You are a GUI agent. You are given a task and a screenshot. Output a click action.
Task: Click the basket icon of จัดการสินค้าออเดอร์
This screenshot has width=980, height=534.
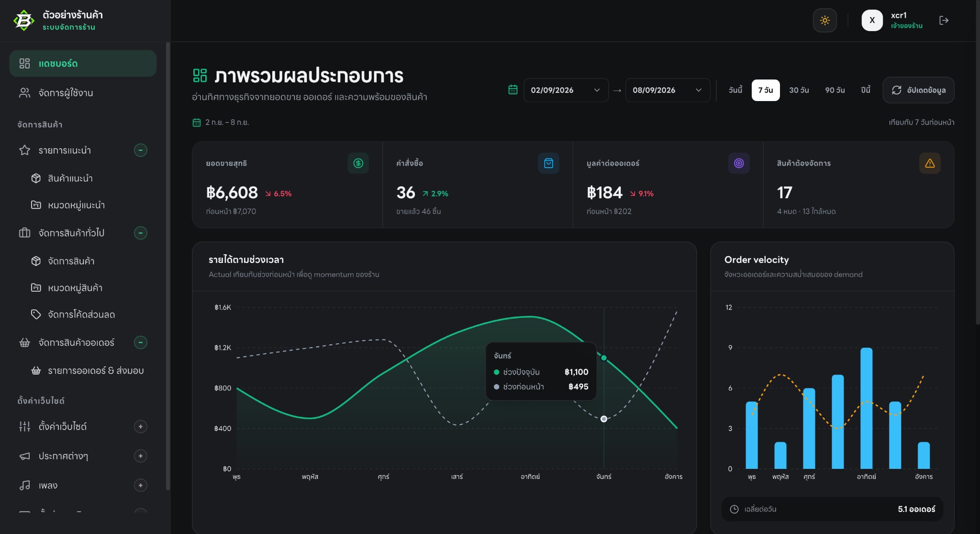[x=24, y=342]
